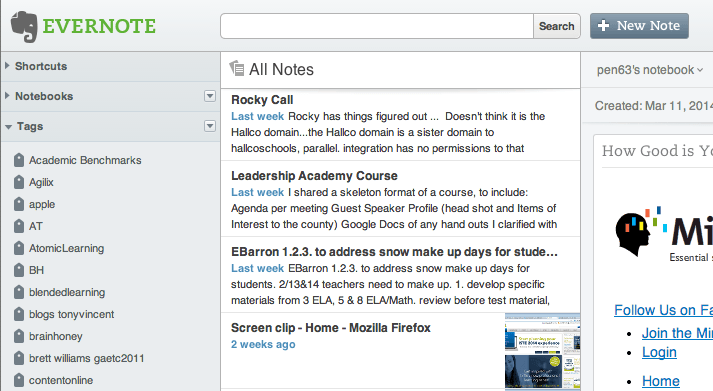Select the brainhoney tag
Image resolution: width=713 pixels, height=391 pixels.
click(x=55, y=336)
